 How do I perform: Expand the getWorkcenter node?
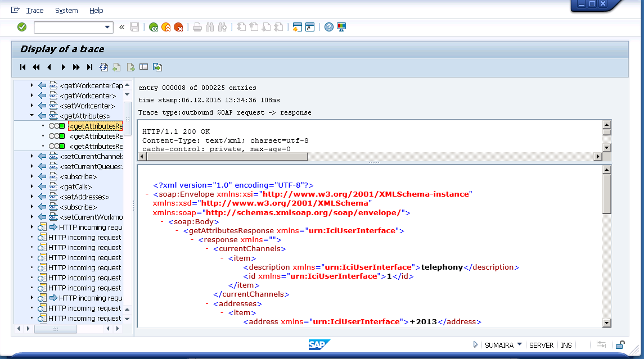(x=31, y=95)
